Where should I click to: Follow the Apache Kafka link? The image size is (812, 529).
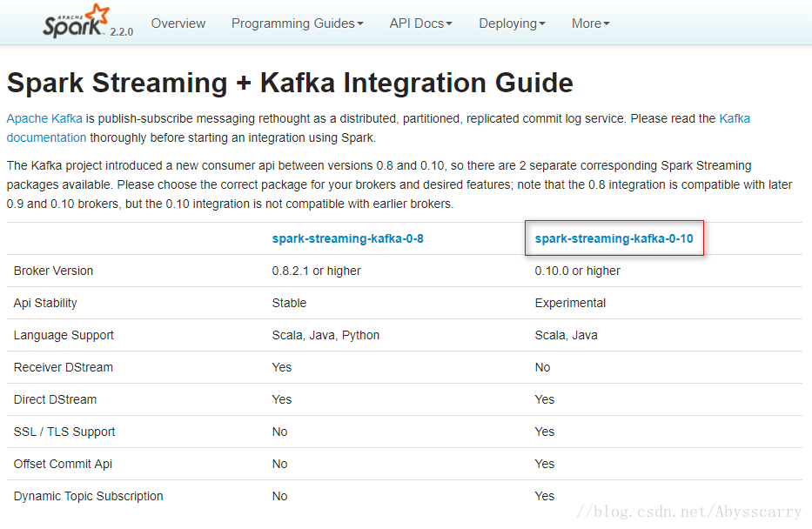pos(44,118)
